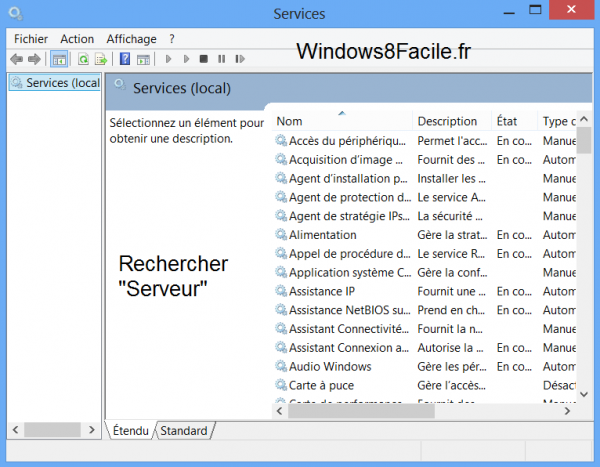Click the tree pane horizontal scrollbar thumb
Viewport: 600px width, 467px height.
coord(52,429)
